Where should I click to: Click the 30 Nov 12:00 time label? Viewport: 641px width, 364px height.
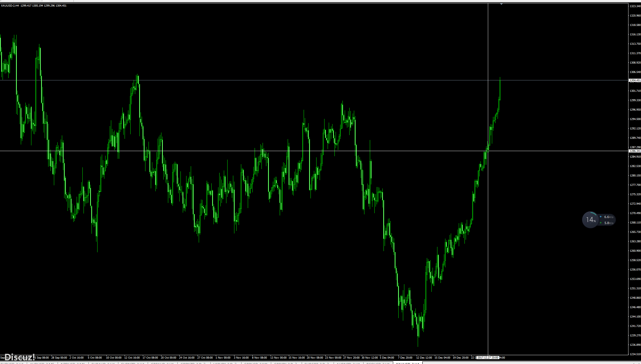(x=370, y=357)
